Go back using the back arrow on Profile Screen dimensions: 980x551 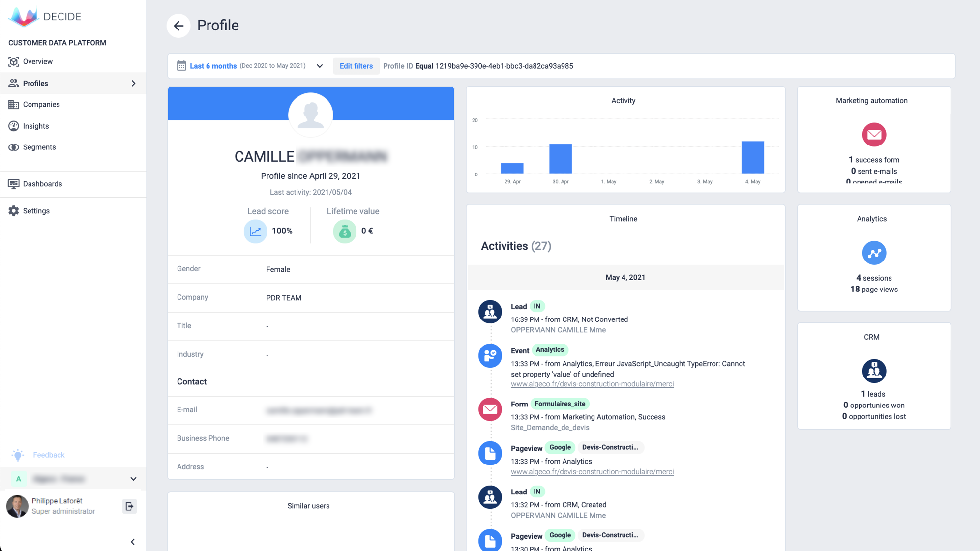pyautogui.click(x=178, y=26)
